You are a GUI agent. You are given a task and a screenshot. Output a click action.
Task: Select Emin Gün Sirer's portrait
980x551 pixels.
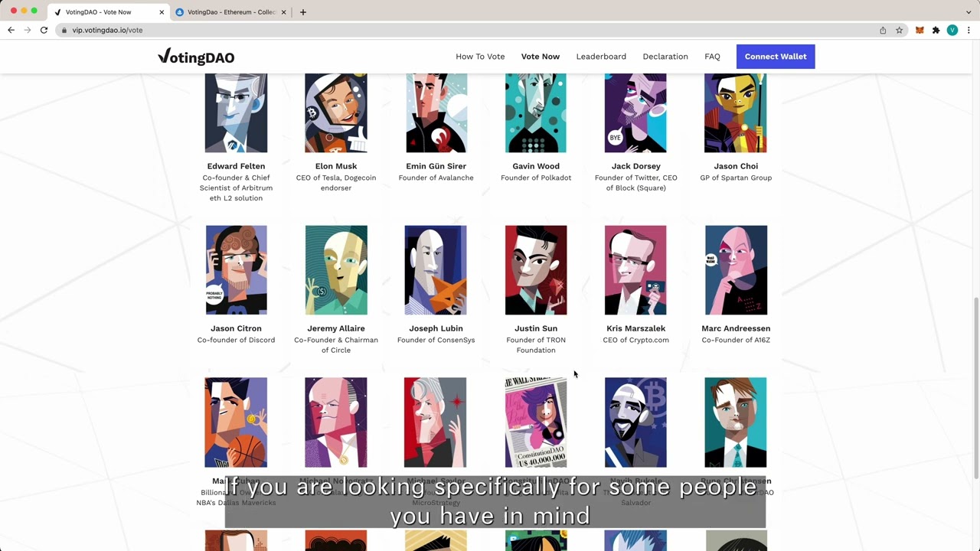[x=436, y=113]
